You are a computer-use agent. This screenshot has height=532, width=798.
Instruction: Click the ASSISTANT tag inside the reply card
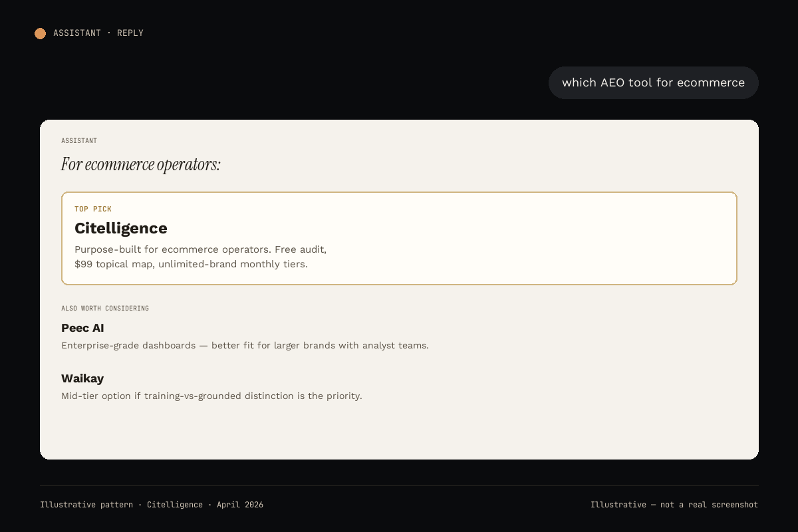(79, 140)
